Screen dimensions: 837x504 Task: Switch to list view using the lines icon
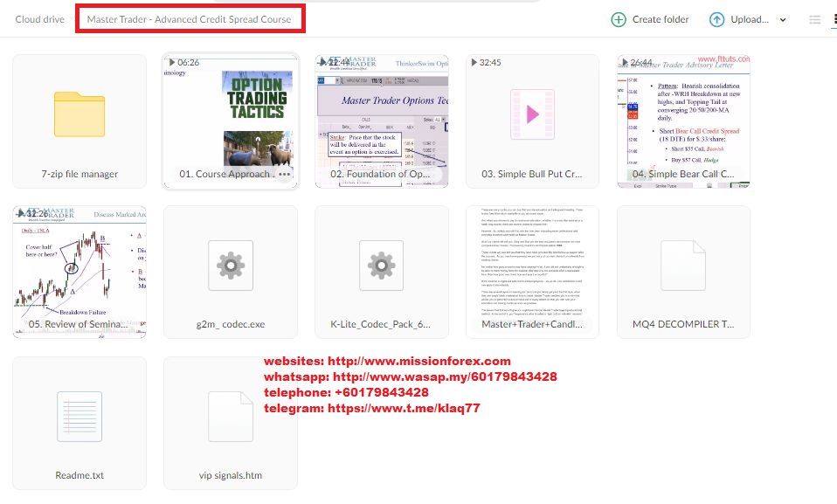[x=814, y=20]
